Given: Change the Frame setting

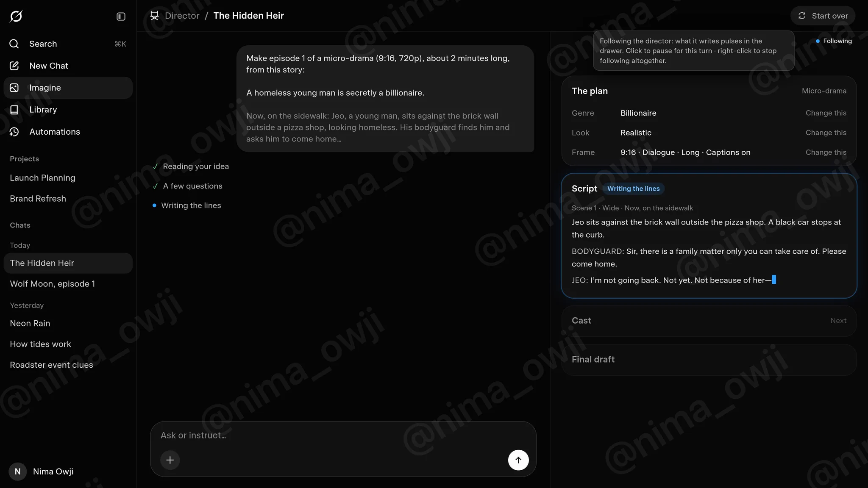Looking at the screenshot, I should point(826,152).
